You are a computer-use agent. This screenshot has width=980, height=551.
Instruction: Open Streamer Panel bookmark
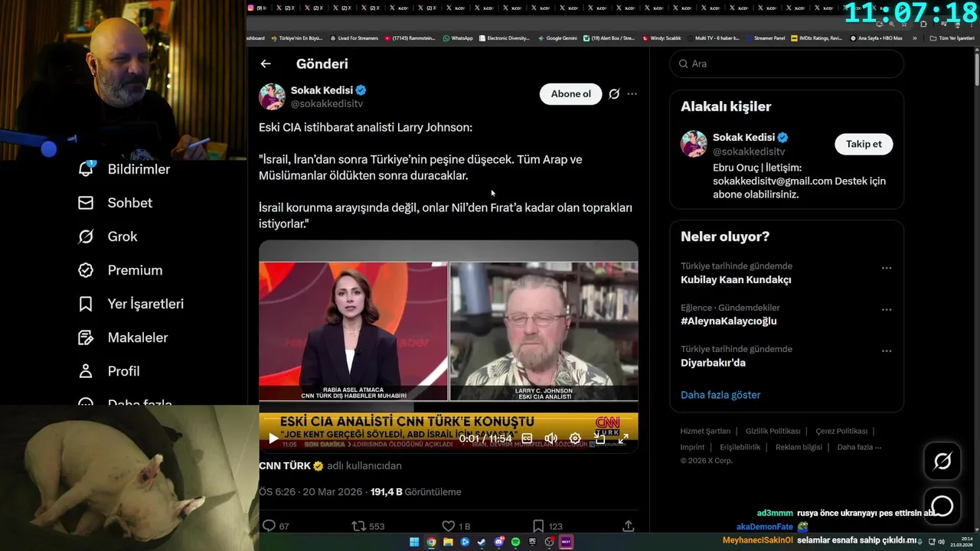coord(765,38)
